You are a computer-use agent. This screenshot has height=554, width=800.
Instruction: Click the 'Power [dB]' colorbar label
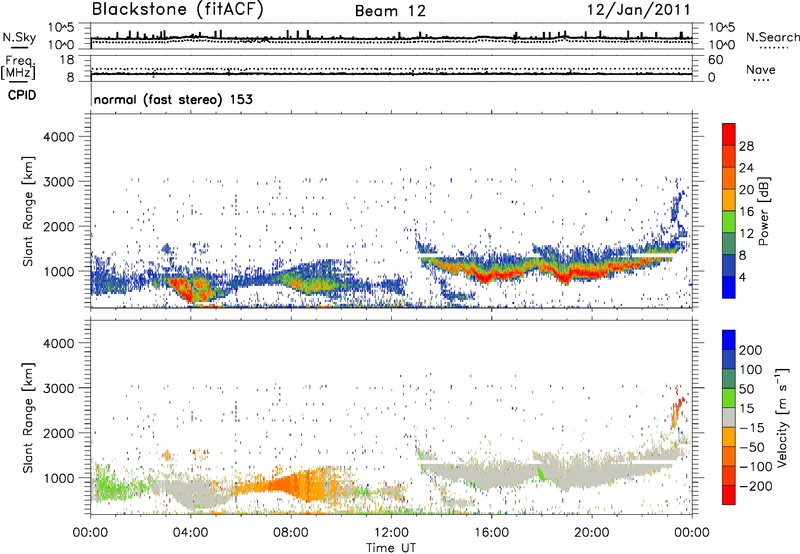coord(764,211)
